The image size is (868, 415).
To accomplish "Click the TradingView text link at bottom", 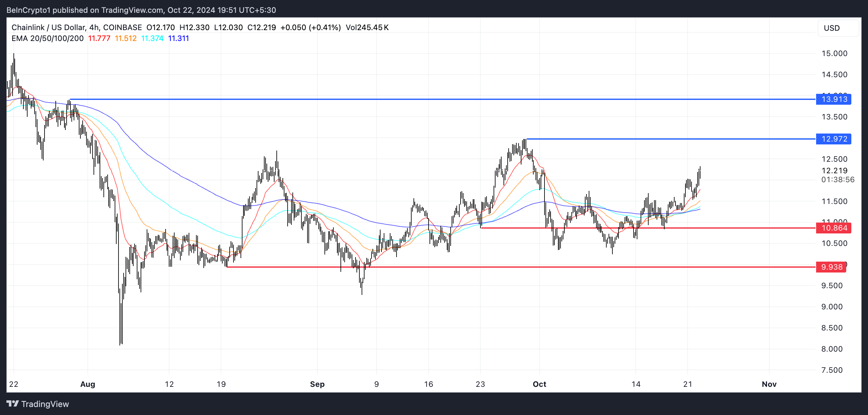I will coord(45,404).
